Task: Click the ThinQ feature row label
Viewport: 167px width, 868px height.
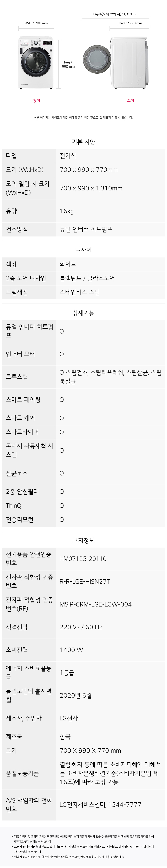Action: click(x=13, y=505)
